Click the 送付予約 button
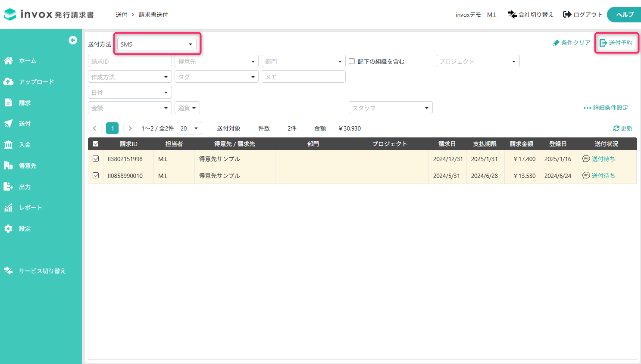641x364 pixels. (x=616, y=43)
